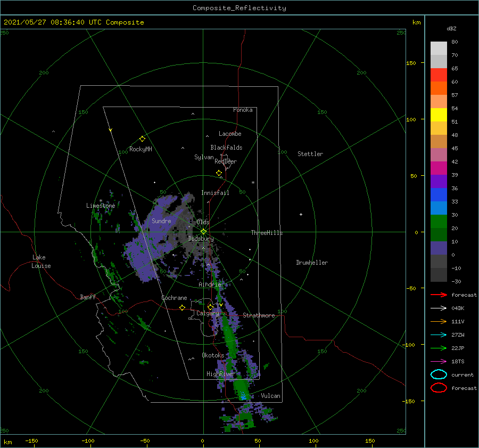Click the red forecast arrow in legend

[439, 295]
